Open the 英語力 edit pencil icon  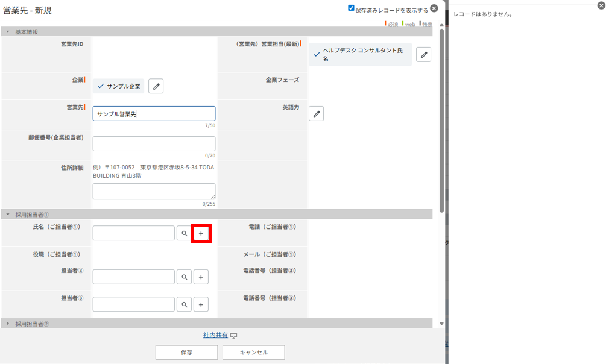[316, 113]
